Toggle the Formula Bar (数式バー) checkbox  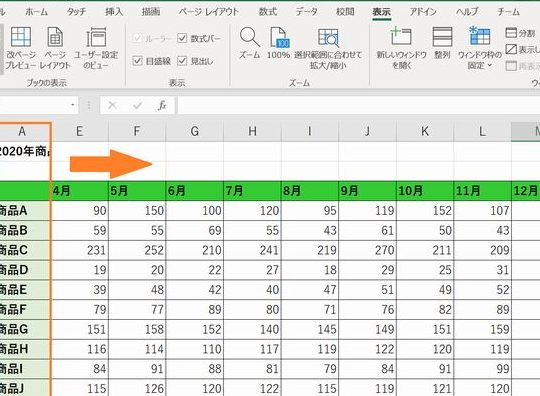pyautogui.click(x=182, y=38)
